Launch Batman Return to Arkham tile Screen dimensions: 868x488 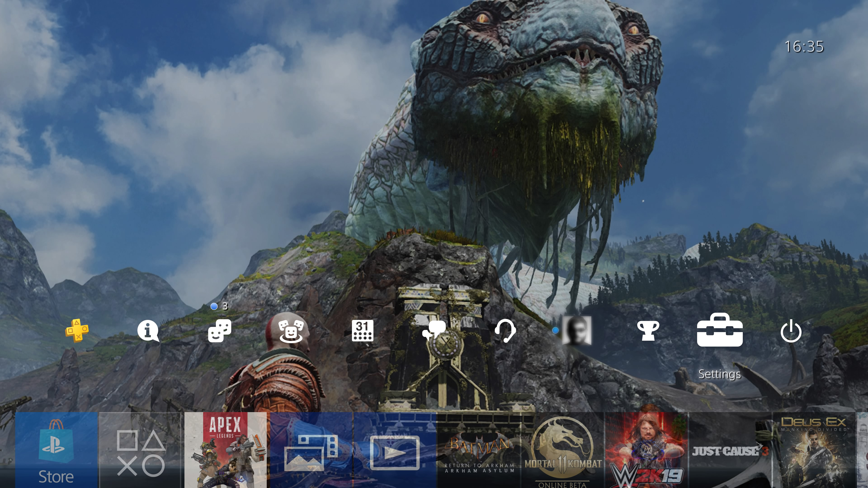[x=479, y=450]
